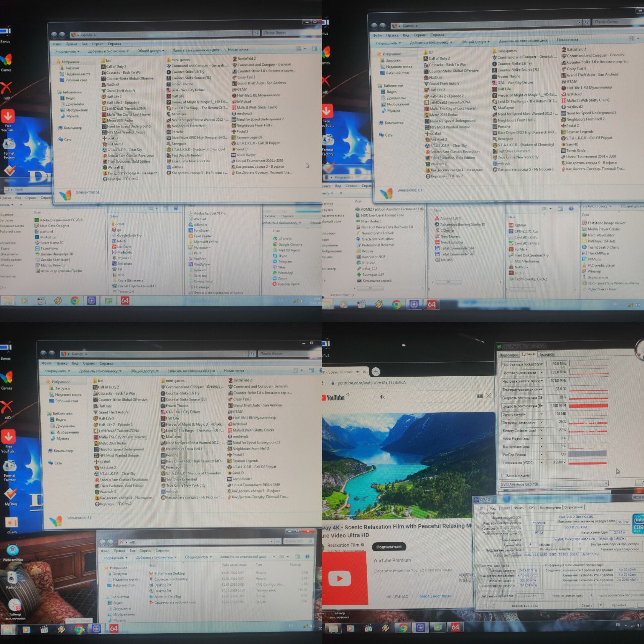Viewport: 644px width, 644px height.
Task: Click the youtube.com/watch address bar
Action: click(x=372, y=383)
